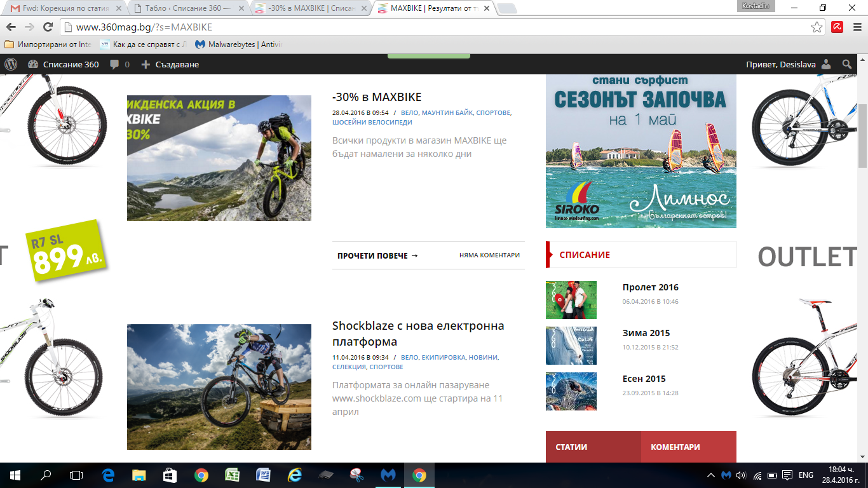Open the Shockblaze article thumbnail
This screenshot has height=488, width=868.
point(219,387)
